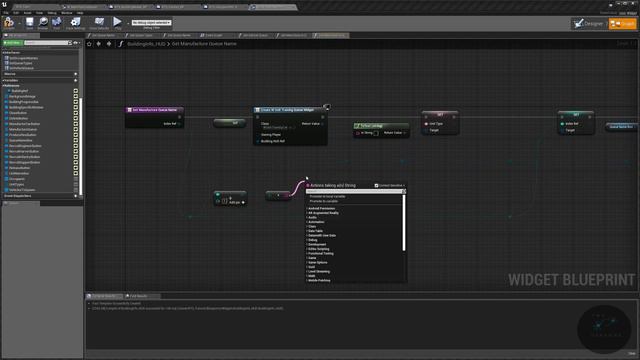Add a new variable with the Variables plus button
The image size is (640, 360).
[x=76, y=80]
